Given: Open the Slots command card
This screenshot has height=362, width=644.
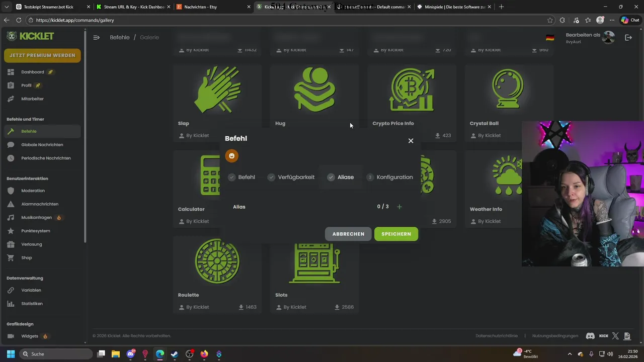Looking at the screenshot, I should coord(314,275).
